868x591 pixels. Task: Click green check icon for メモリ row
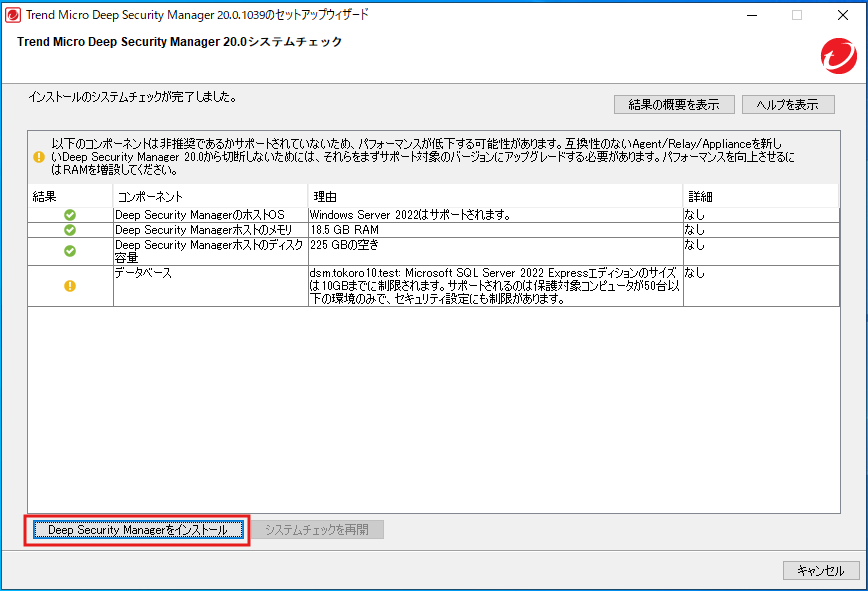tap(70, 230)
